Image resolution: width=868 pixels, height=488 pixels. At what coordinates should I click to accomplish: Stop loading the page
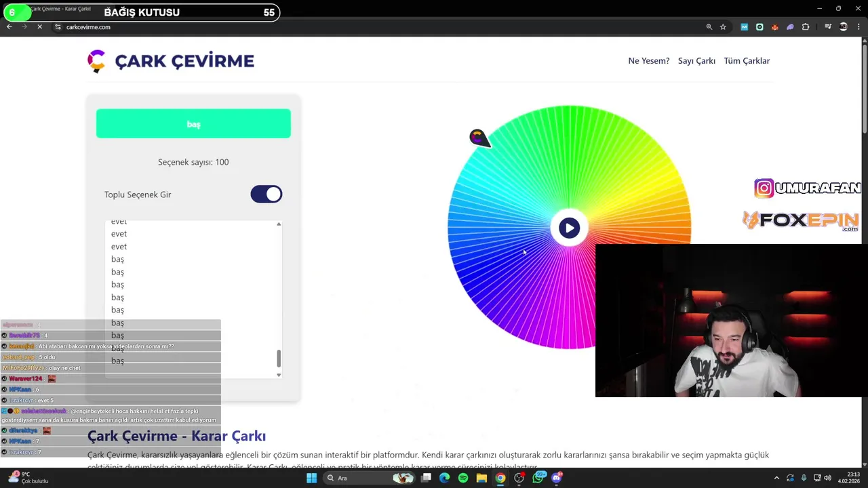(39, 27)
